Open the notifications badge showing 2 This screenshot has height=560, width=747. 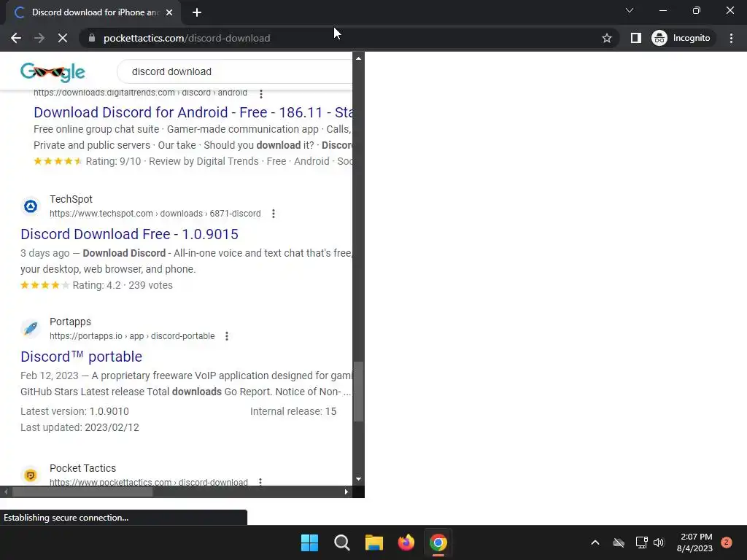pyautogui.click(x=727, y=542)
